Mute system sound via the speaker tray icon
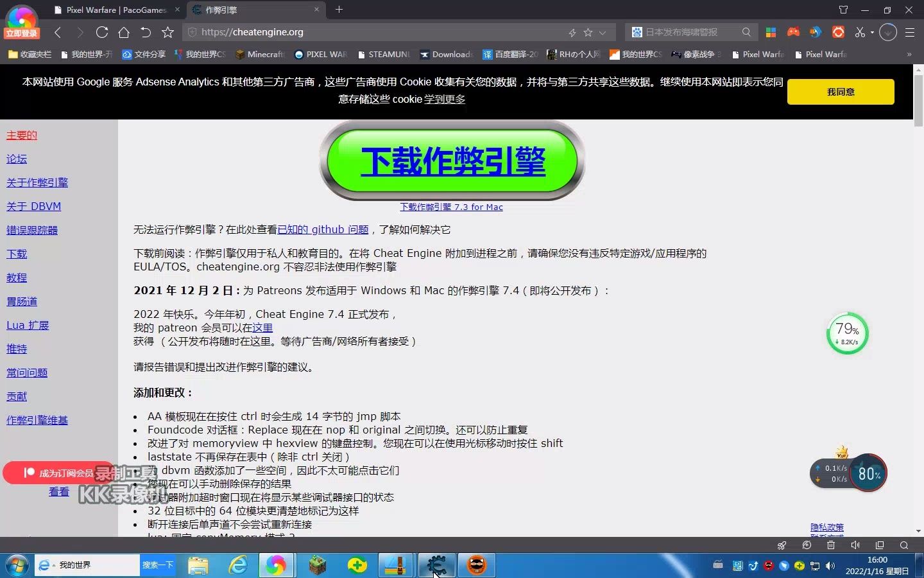This screenshot has width=924, height=578. (x=830, y=565)
